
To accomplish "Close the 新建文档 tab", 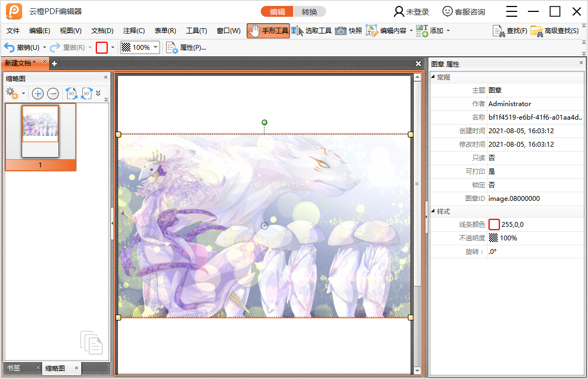I will (x=44, y=61).
